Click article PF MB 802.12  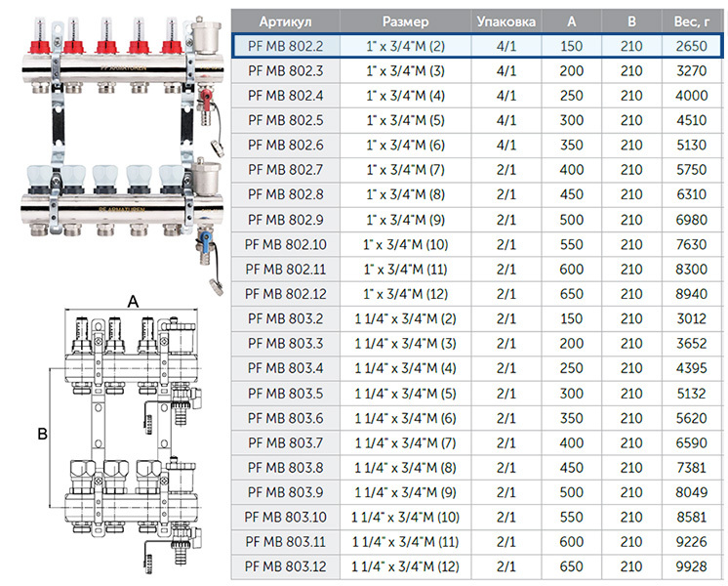286,293
